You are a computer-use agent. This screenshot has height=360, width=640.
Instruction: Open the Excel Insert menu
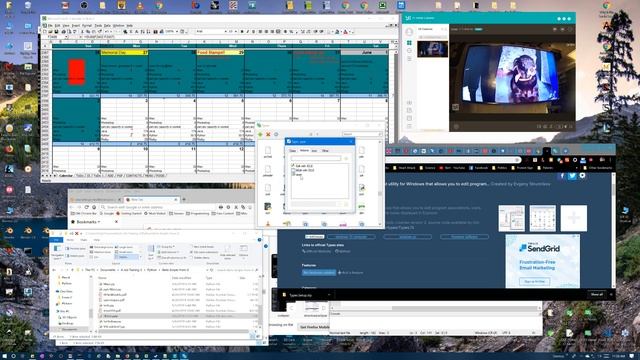pos(76,25)
